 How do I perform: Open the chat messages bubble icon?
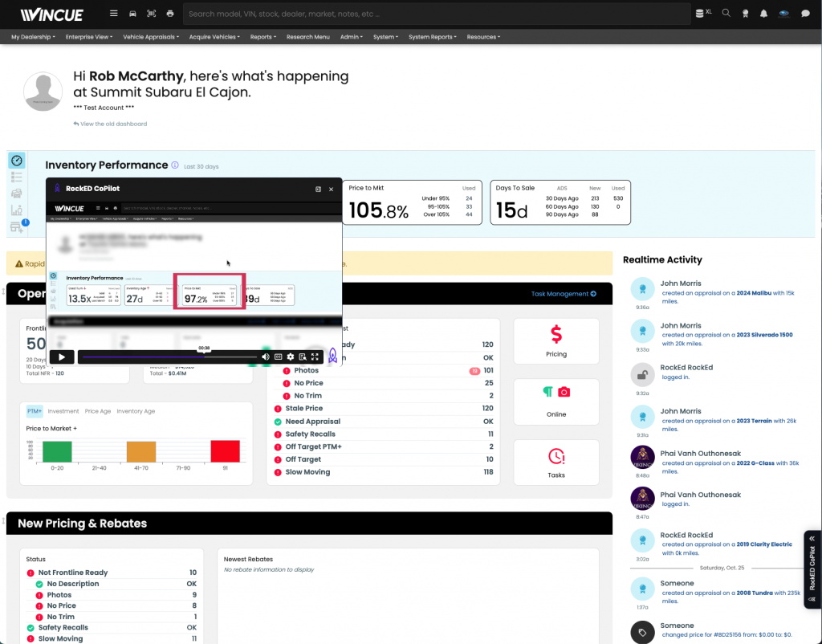(805, 14)
